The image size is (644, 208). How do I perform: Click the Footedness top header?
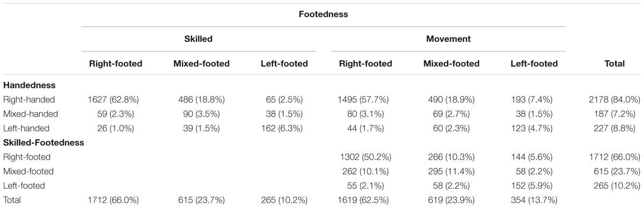pyautogui.click(x=323, y=15)
